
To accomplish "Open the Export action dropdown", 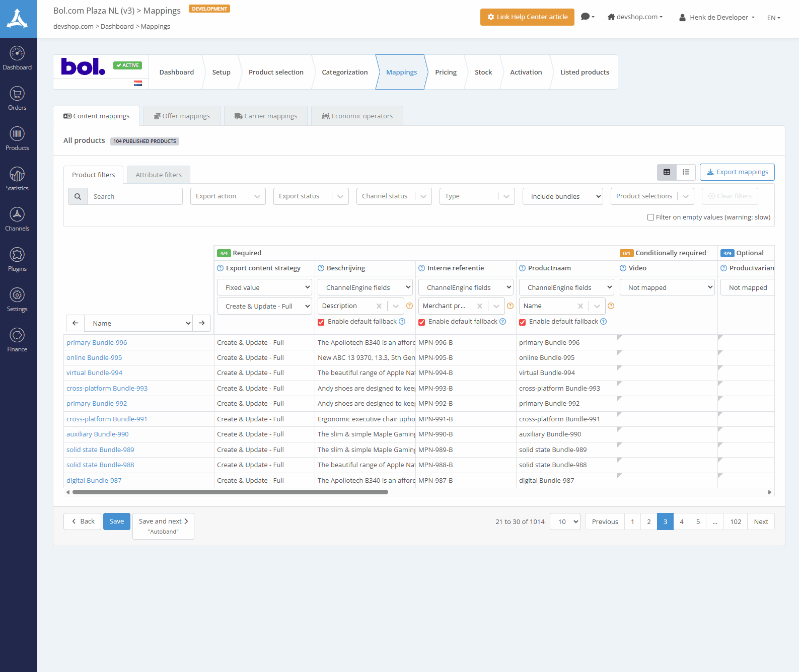I will point(228,196).
